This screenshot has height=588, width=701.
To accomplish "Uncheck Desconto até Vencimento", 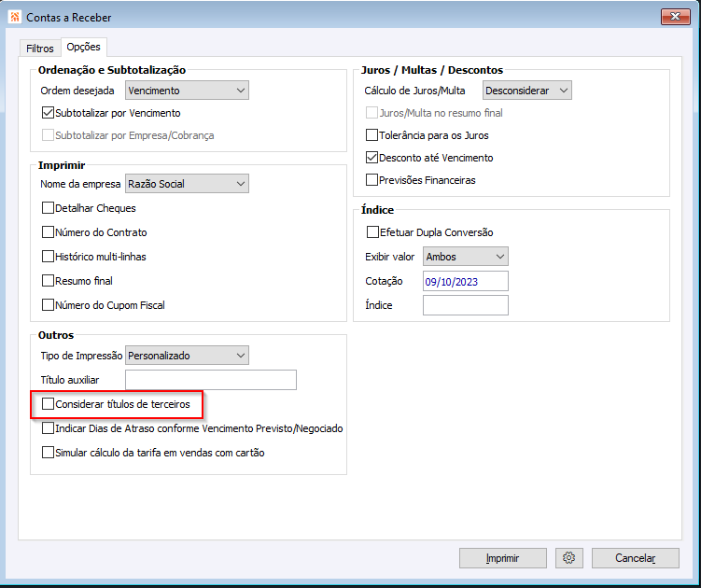I will click(372, 158).
